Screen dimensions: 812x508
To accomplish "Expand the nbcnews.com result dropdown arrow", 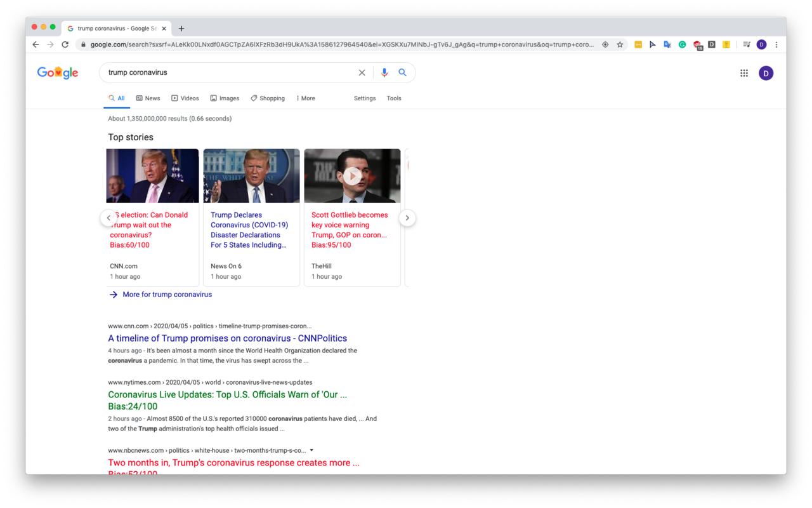I will (311, 450).
